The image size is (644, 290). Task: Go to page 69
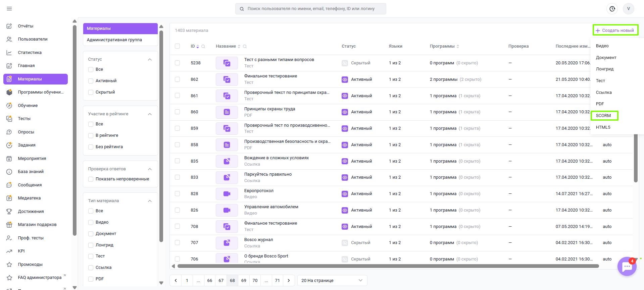pyautogui.click(x=244, y=280)
